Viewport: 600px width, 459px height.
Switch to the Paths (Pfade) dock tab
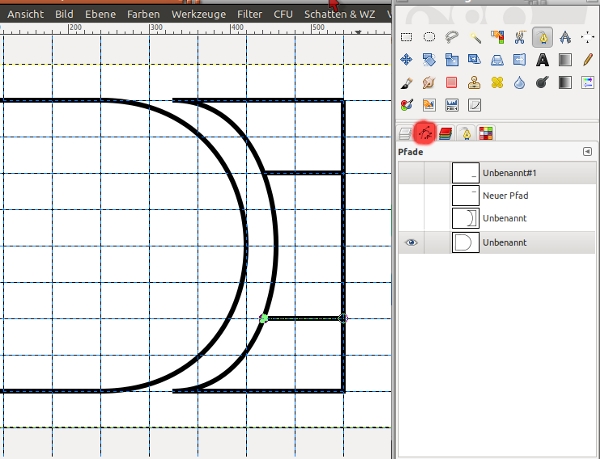425,133
